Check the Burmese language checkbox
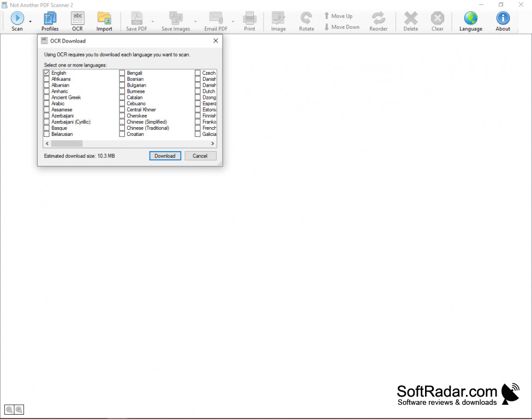The image size is (532, 419). click(x=122, y=91)
